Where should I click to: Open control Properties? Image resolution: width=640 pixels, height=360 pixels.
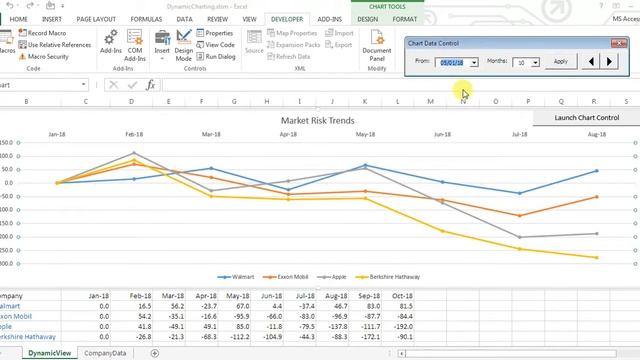pos(215,33)
